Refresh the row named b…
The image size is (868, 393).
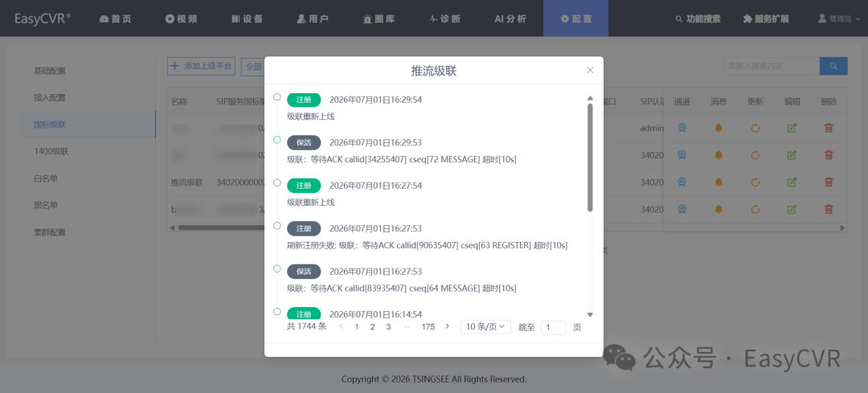(x=755, y=209)
